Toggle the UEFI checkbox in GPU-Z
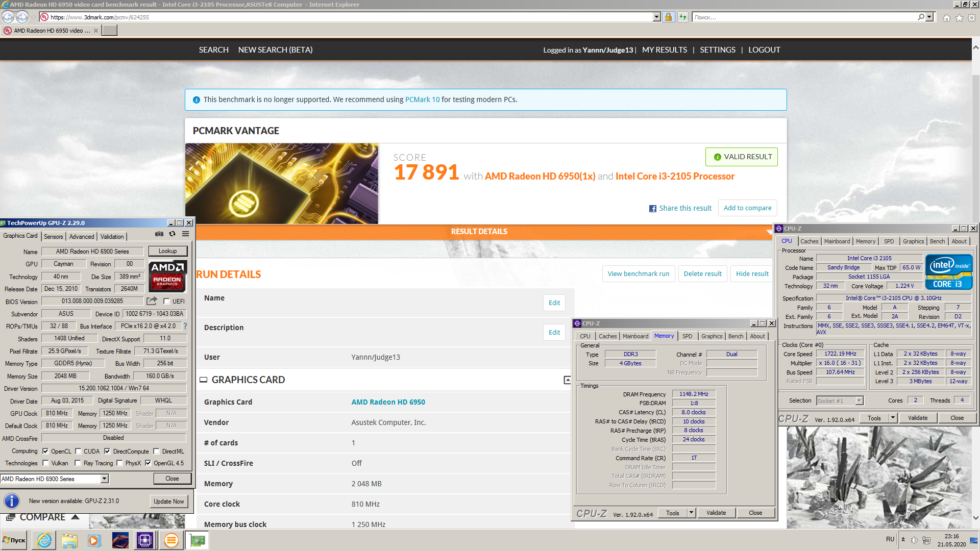The image size is (980, 551). point(166,302)
